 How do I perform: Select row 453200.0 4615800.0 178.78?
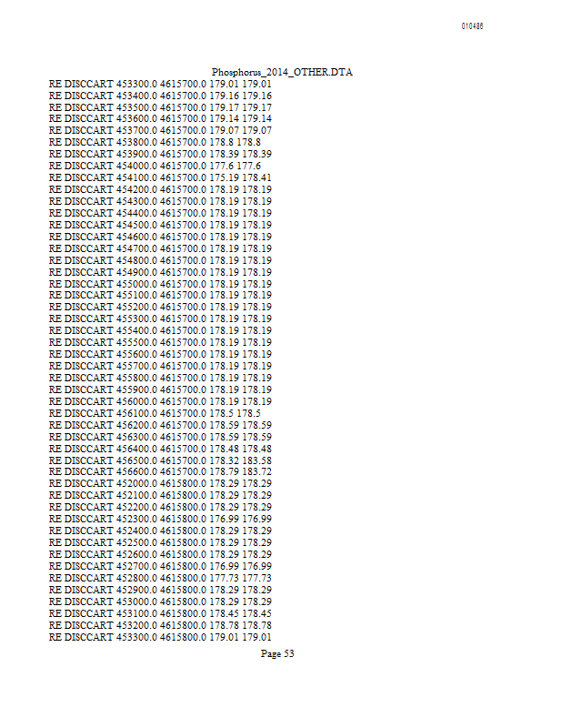160,625
